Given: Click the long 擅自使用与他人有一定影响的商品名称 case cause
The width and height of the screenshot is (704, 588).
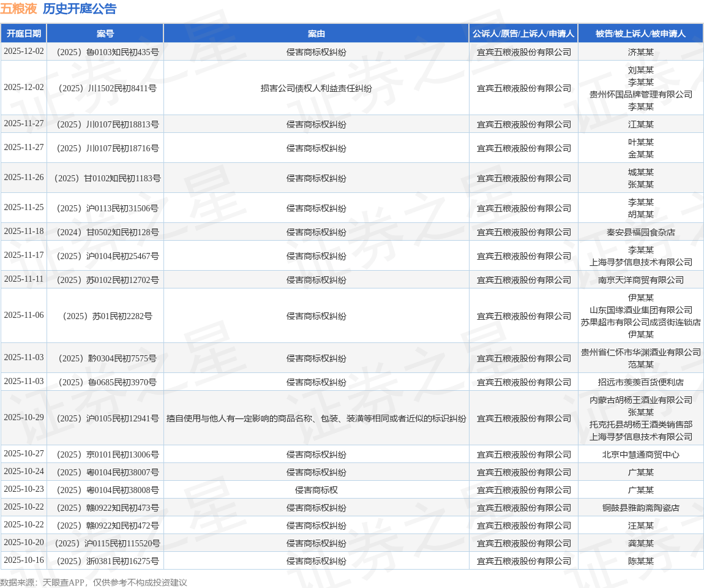Looking at the screenshot, I should 316,418.
